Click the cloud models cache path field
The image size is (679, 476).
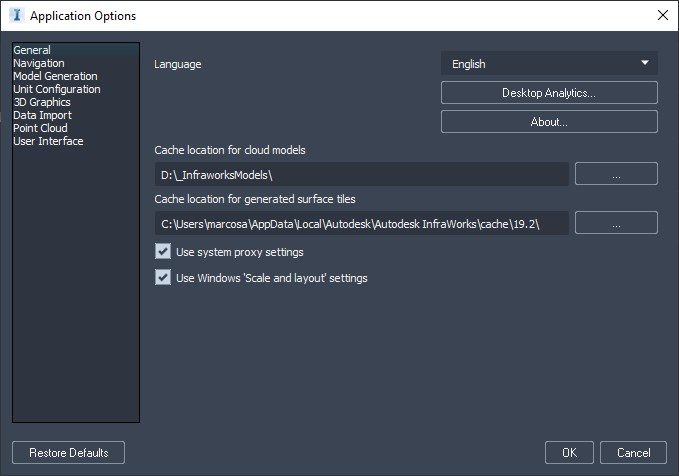click(361, 174)
